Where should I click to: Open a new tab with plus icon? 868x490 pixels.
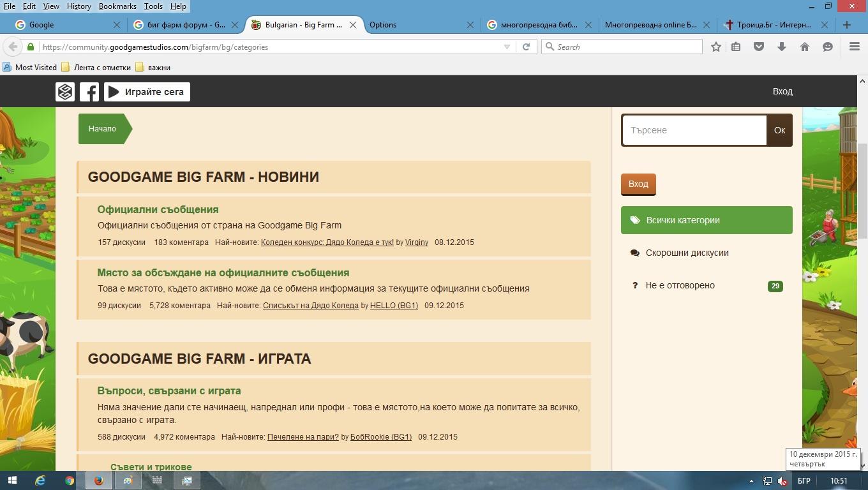[x=847, y=25]
